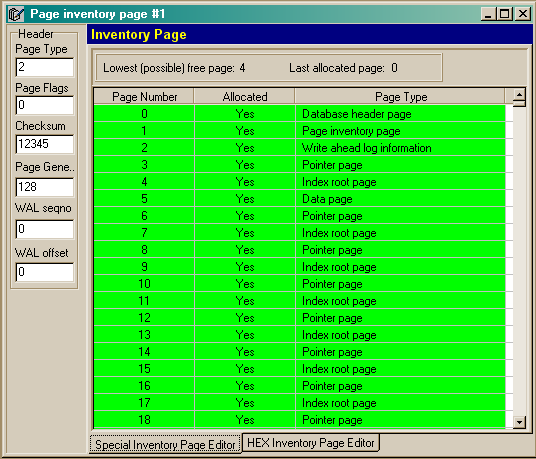Click the scrollbar down arrow

pyautogui.click(x=519, y=422)
